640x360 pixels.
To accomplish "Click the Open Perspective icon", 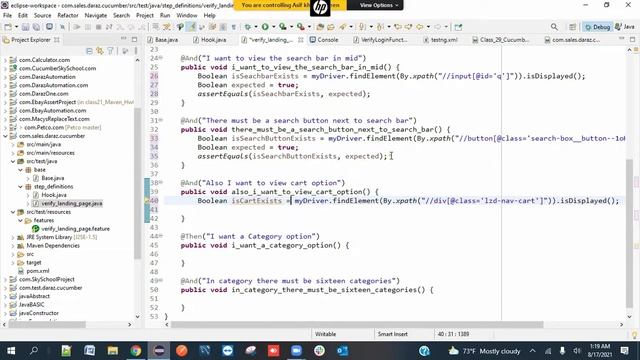I will pyautogui.click(x=572, y=27).
